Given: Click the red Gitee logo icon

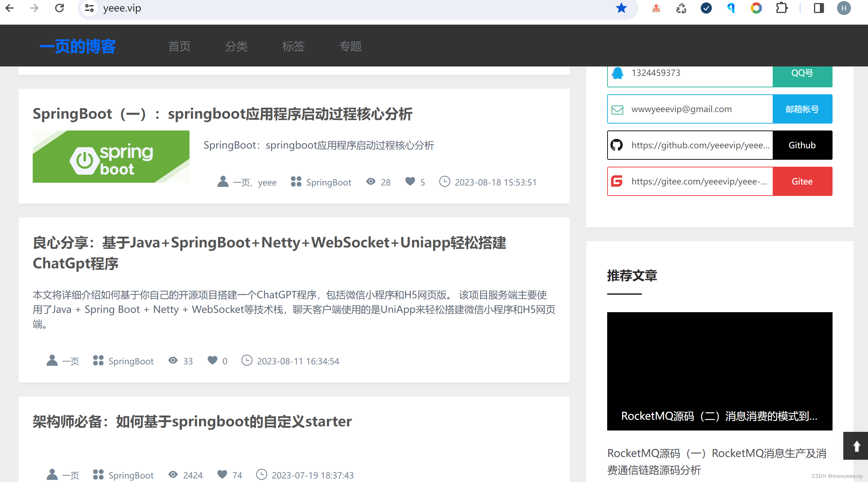Looking at the screenshot, I should (x=617, y=181).
